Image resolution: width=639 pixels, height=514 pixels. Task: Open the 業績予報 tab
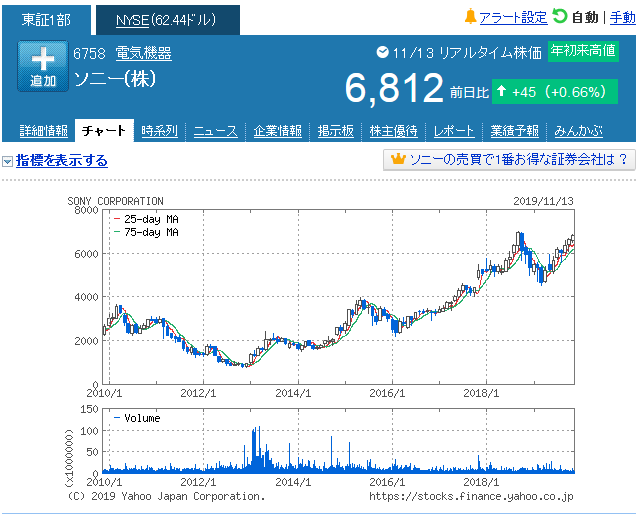click(514, 131)
